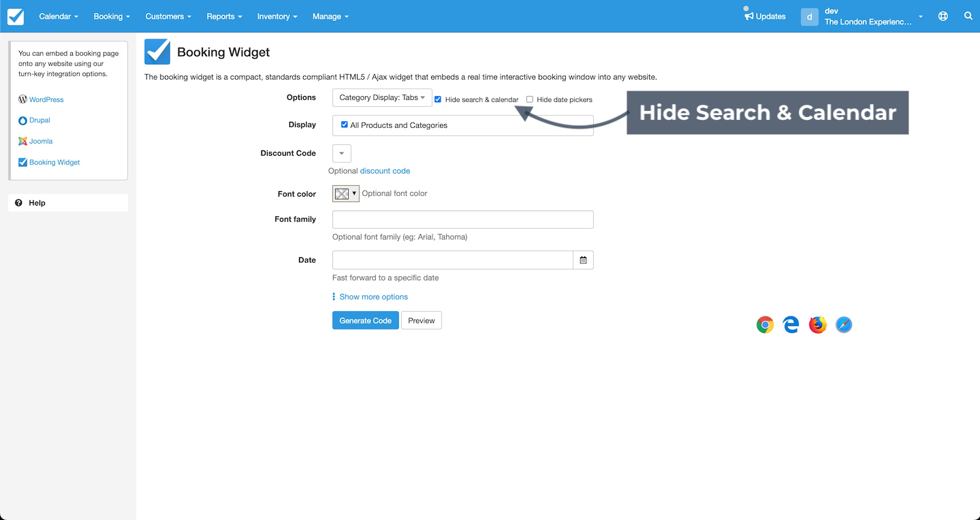Click the Date input field

[453, 260]
